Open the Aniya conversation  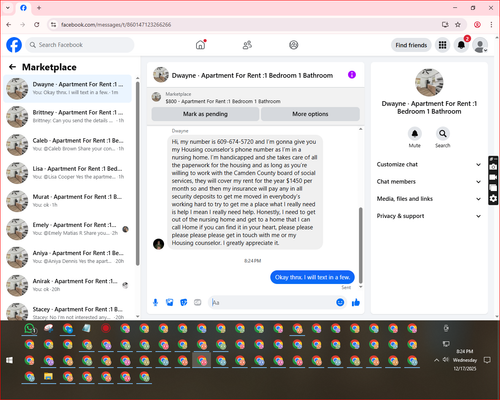[x=68, y=257]
